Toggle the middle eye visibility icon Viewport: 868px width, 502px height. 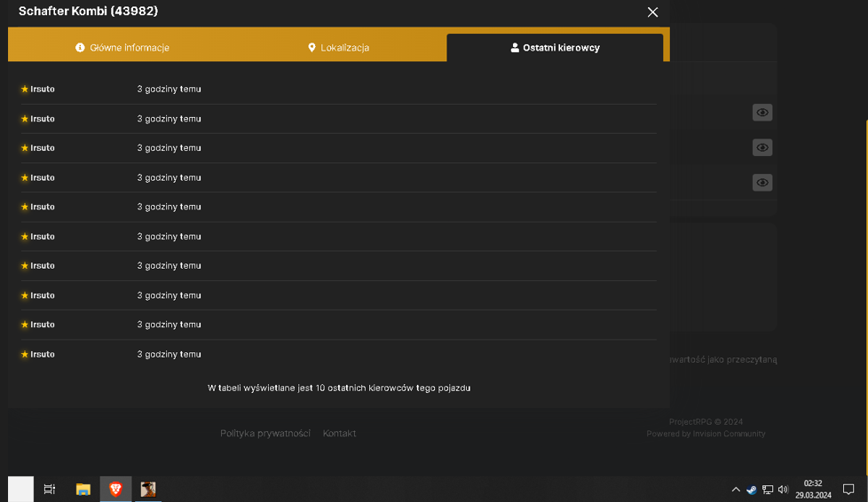(x=762, y=147)
